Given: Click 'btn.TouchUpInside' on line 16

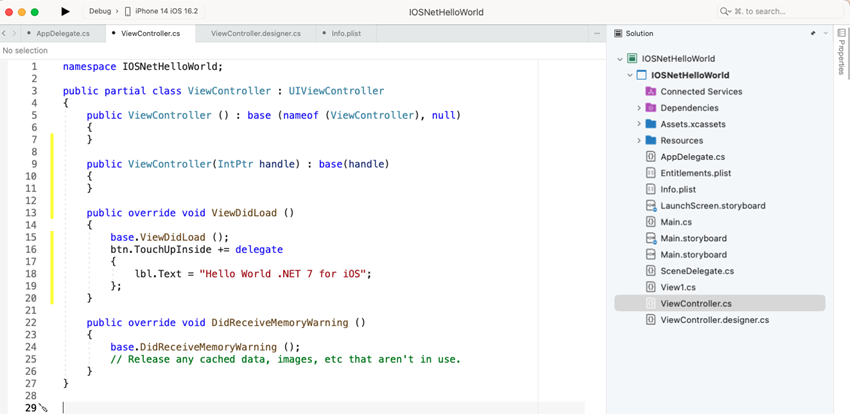Looking at the screenshot, I should [x=161, y=249].
